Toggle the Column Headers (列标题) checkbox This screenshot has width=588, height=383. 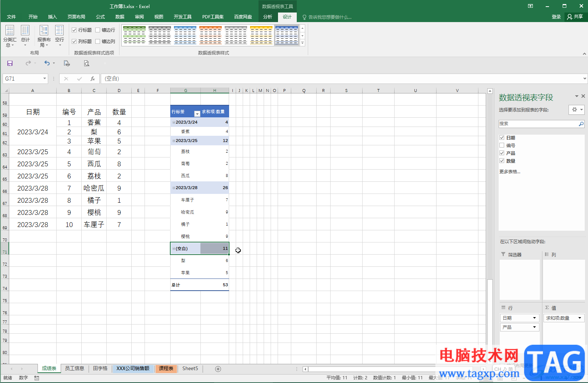[74, 42]
